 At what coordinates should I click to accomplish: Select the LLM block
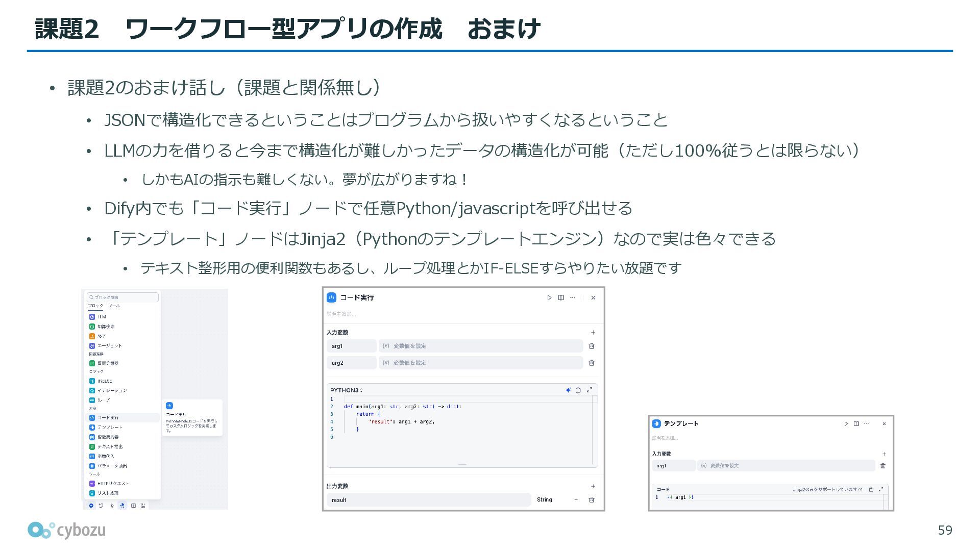tap(123, 317)
